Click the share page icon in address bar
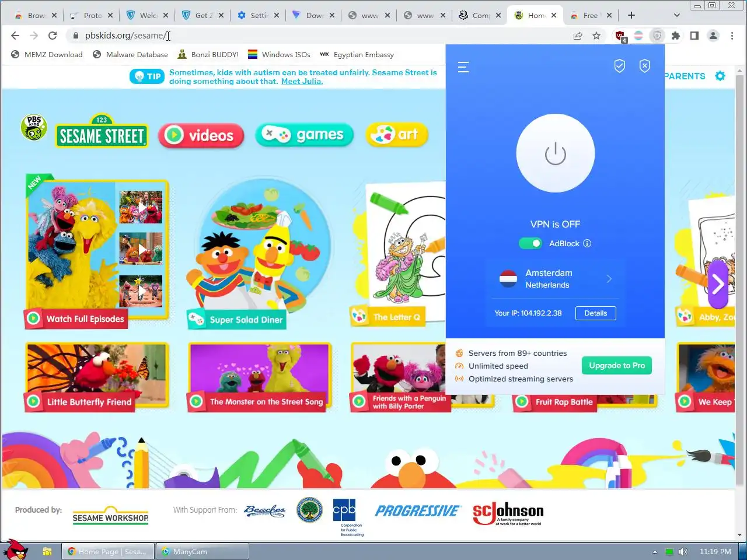747x560 pixels. tap(578, 36)
